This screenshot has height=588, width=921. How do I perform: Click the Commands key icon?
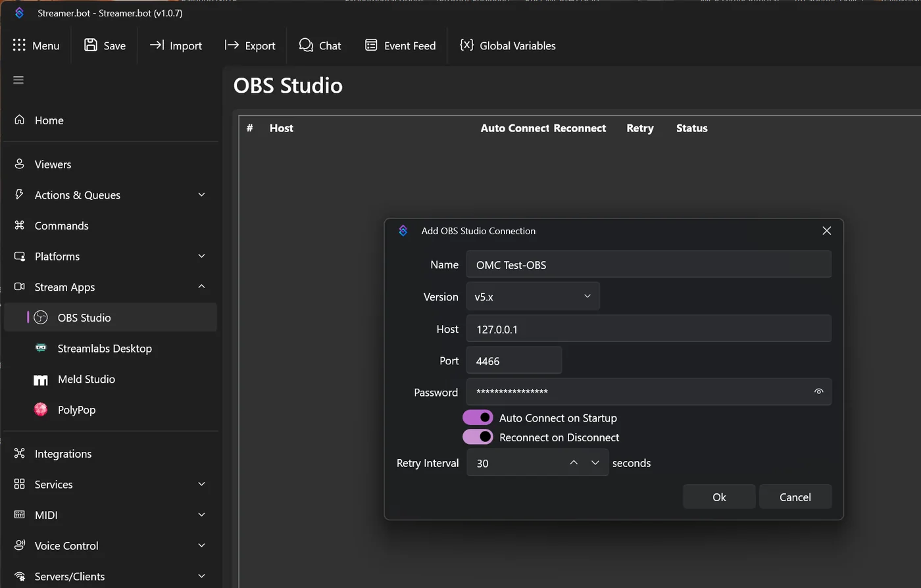[20, 225]
